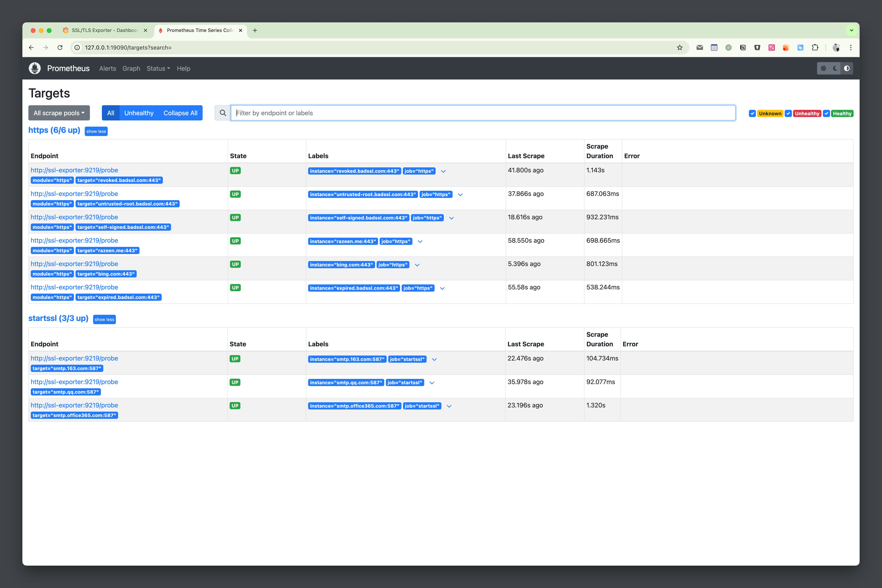The width and height of the screenshot is (882, 588).
Task: Open the Chrome profile avatar
Action: 836,48
